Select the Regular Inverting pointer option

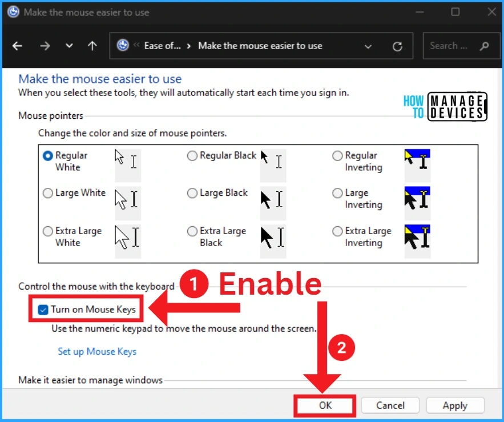point(337,156)
